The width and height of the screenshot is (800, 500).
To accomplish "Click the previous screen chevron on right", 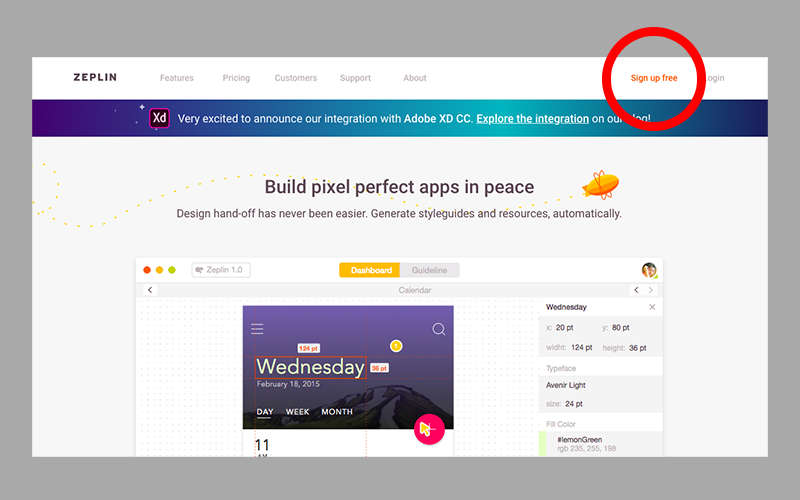I will 636,290.
